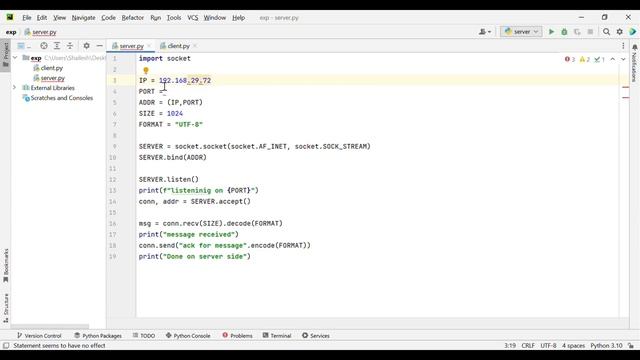The height and width of the screenshot is (360, 640).
Task: Open the Python Packages tool window
Action: tap(98, 336)
